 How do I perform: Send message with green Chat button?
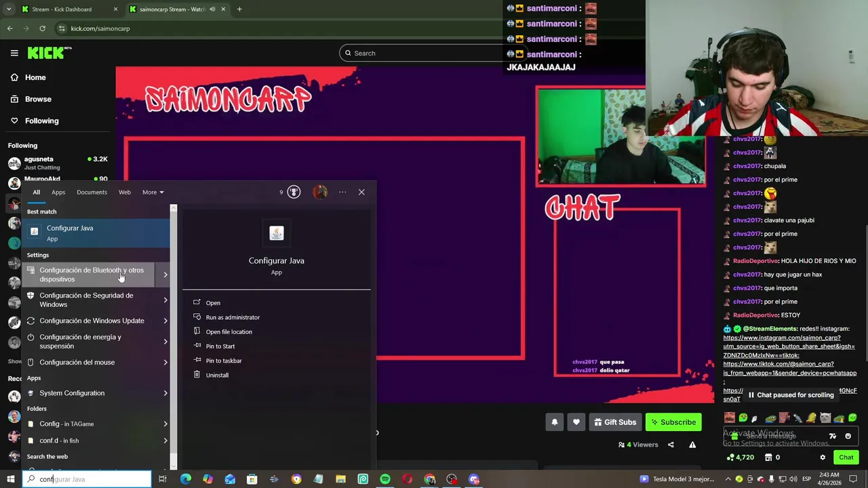(x=846, y=457)
